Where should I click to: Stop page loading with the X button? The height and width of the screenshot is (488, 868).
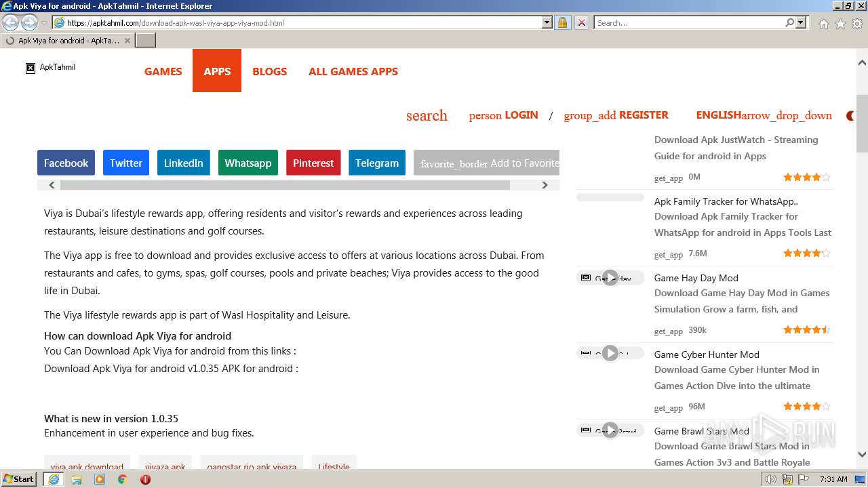(x=581, y=23)
